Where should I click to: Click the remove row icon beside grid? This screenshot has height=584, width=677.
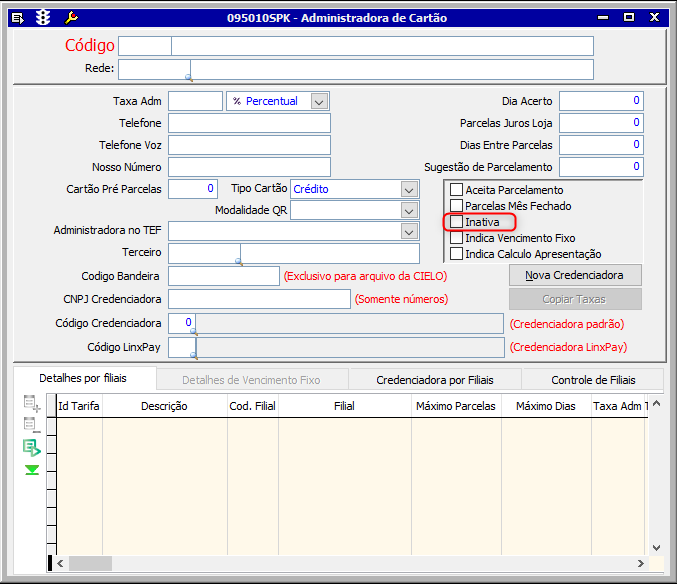click(x=32, y=426)
